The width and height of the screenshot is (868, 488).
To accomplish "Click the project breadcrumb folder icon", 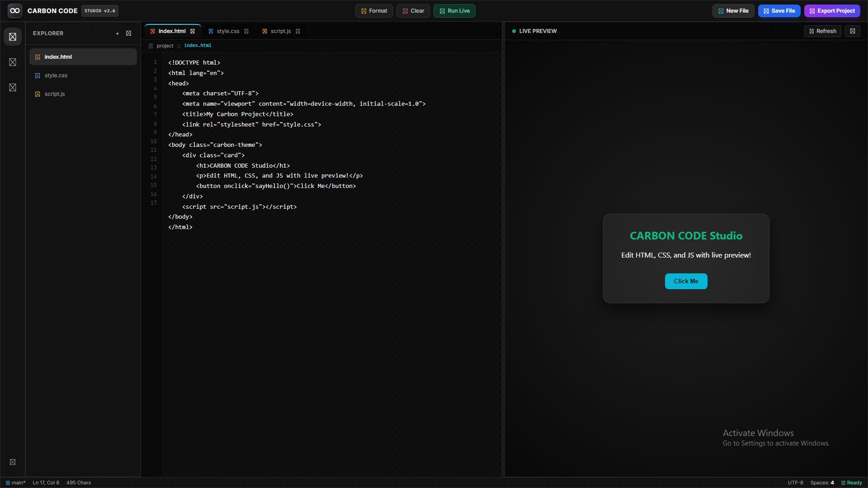I will 151,46.
